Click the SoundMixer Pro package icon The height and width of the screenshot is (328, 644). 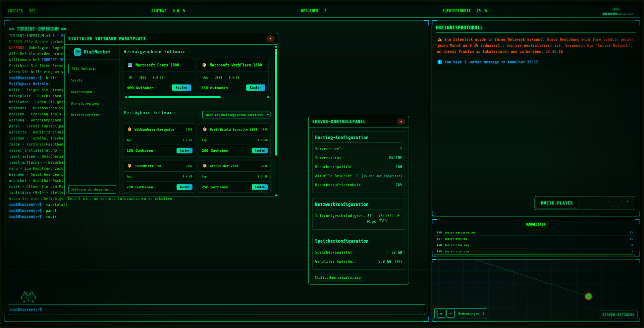(129, 166)
